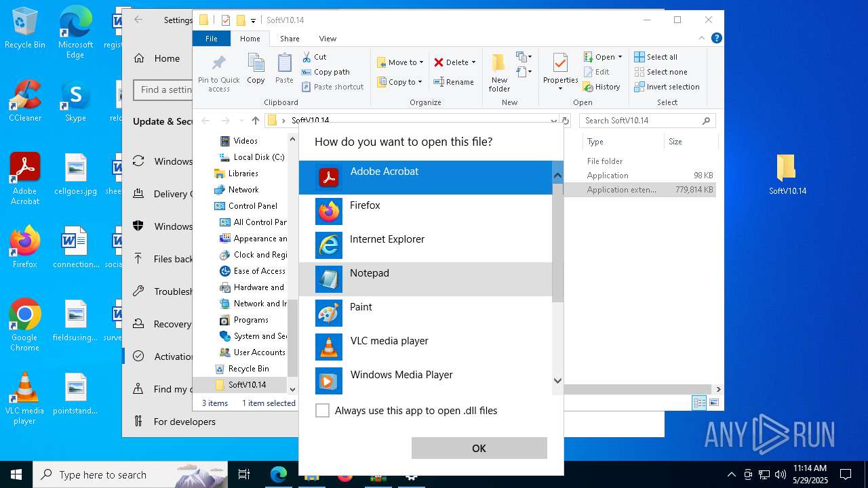
Task: Select Paint in the app list
Action: point(426,313)
